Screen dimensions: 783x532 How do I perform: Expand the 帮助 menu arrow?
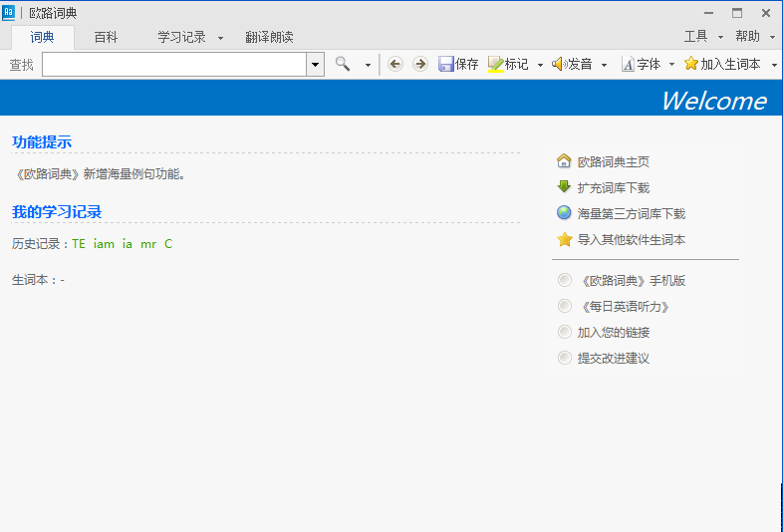(x=772, y=37)
